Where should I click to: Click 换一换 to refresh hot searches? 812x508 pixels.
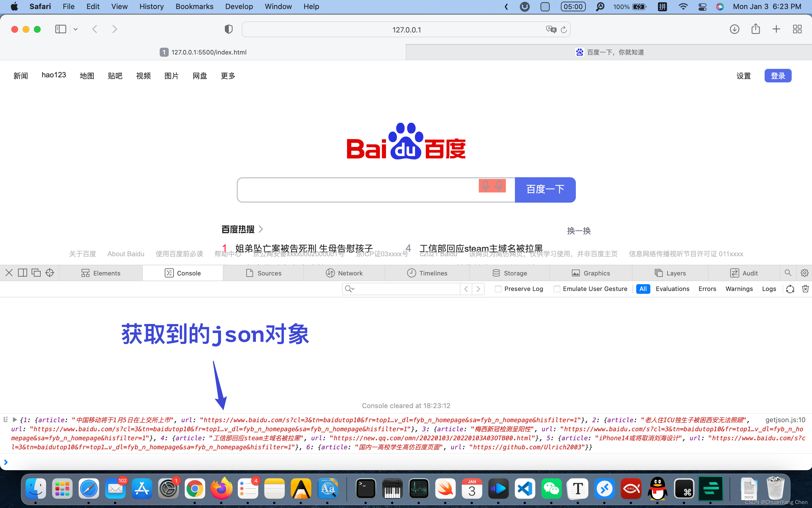click(x=579, y=231)
